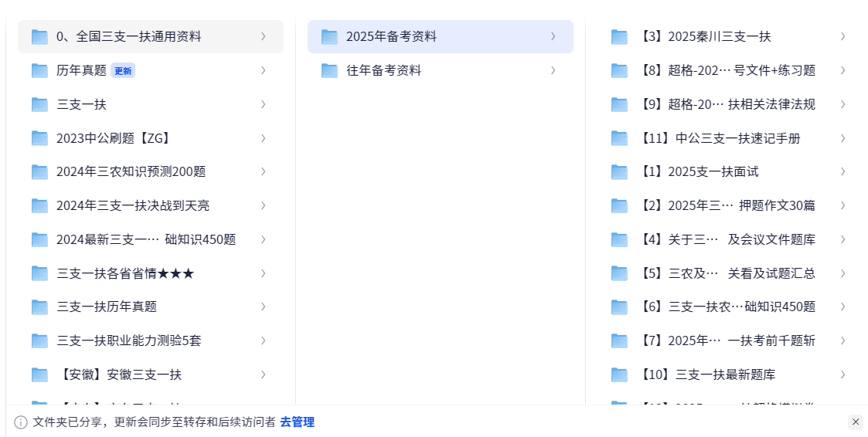Screen dimensions: 868x437
Task: Select 【2】2025年三… 押题作文30篇 name
Action: pyautogui.click(x=727, y=205)
